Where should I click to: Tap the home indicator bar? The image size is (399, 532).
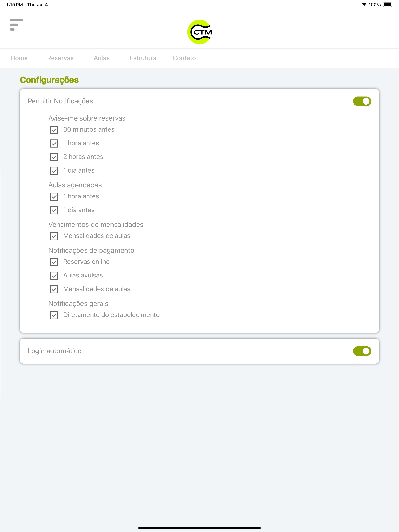click(199, 528)
